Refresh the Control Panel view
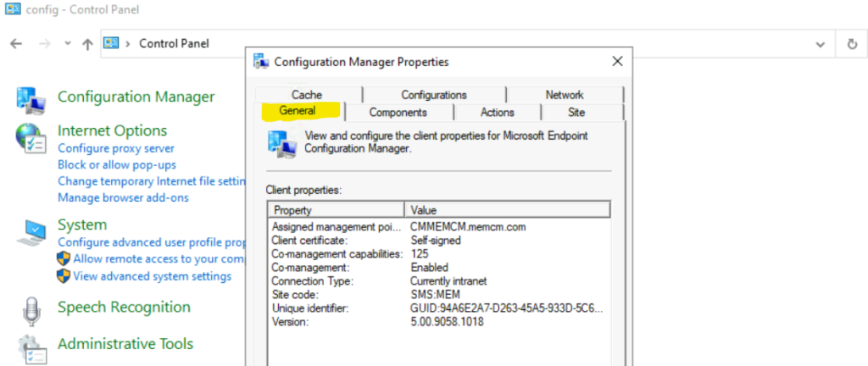Screen dimensions: 868x366 click(853, 44)
